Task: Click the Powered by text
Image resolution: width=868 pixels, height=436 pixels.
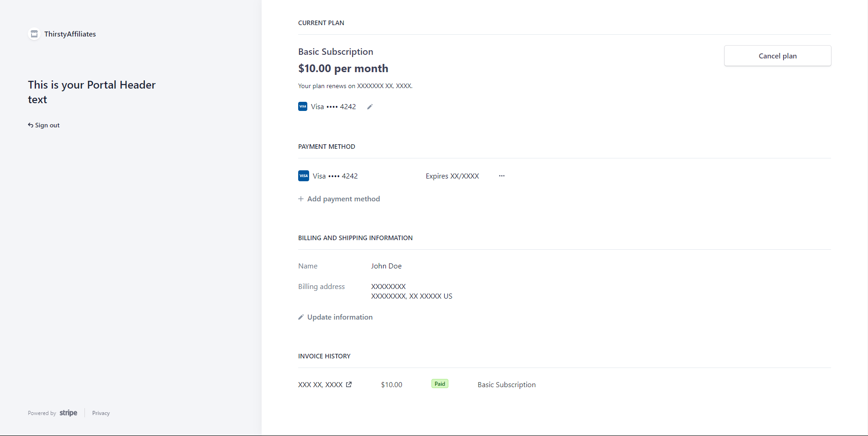Action: pyautogui.click(x=42, y=413)
